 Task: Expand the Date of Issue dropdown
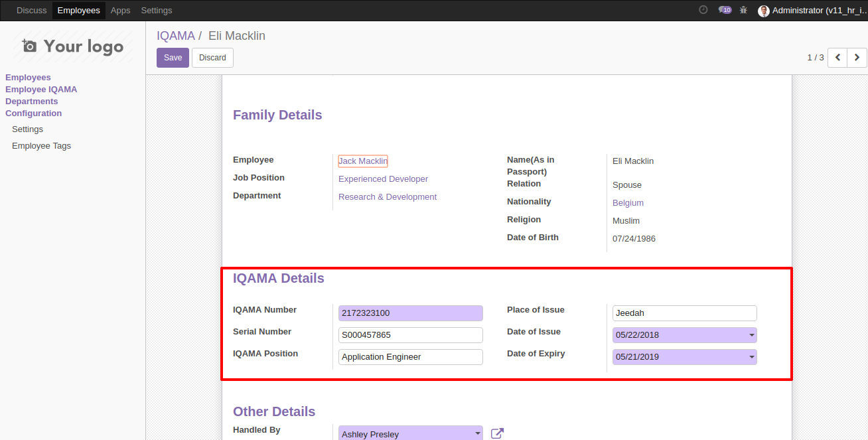(x=752, y=335)
